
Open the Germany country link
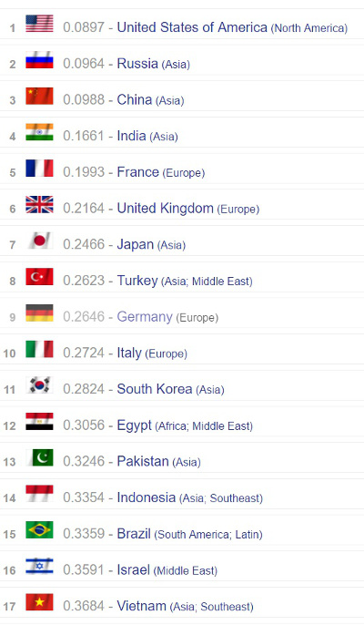(x=145, y=317)
